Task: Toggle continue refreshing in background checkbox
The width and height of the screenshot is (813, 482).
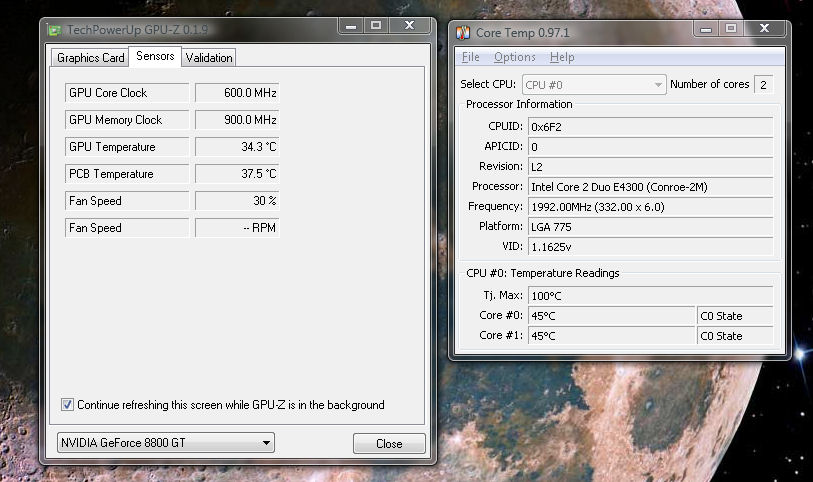Action: tap(67, 404)
